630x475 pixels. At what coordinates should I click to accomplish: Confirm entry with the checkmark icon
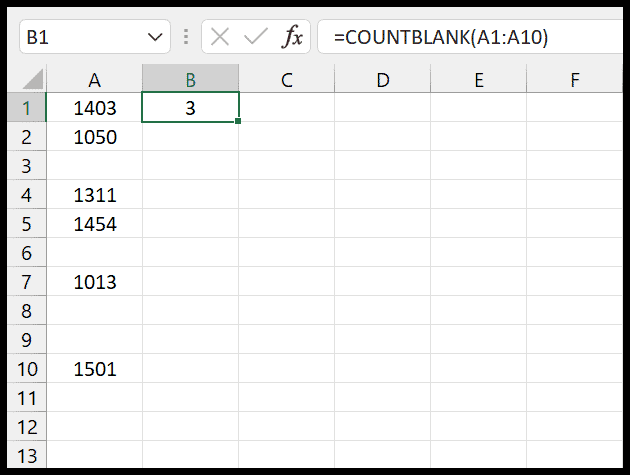point(256,37)
